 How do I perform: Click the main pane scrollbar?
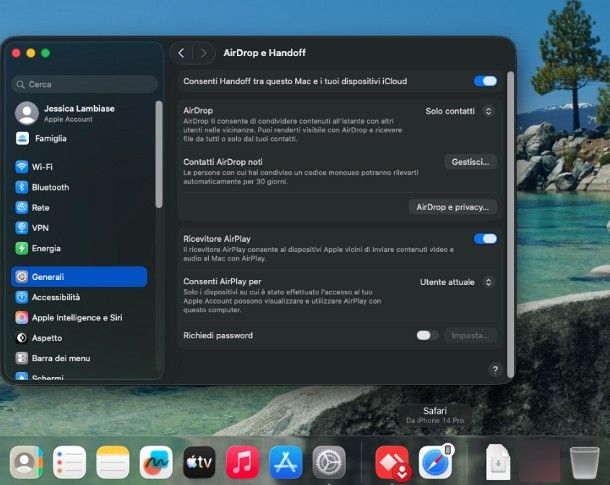click(511, 224)
